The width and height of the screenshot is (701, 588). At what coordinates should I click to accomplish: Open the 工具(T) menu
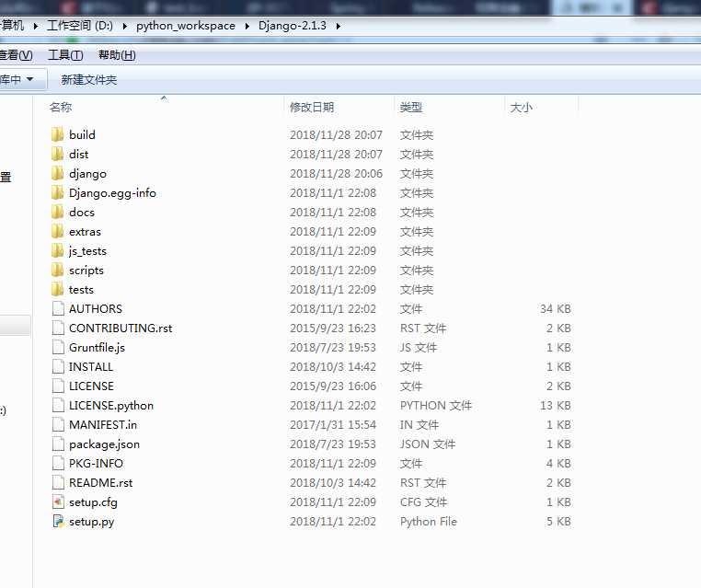coord(65,55)
